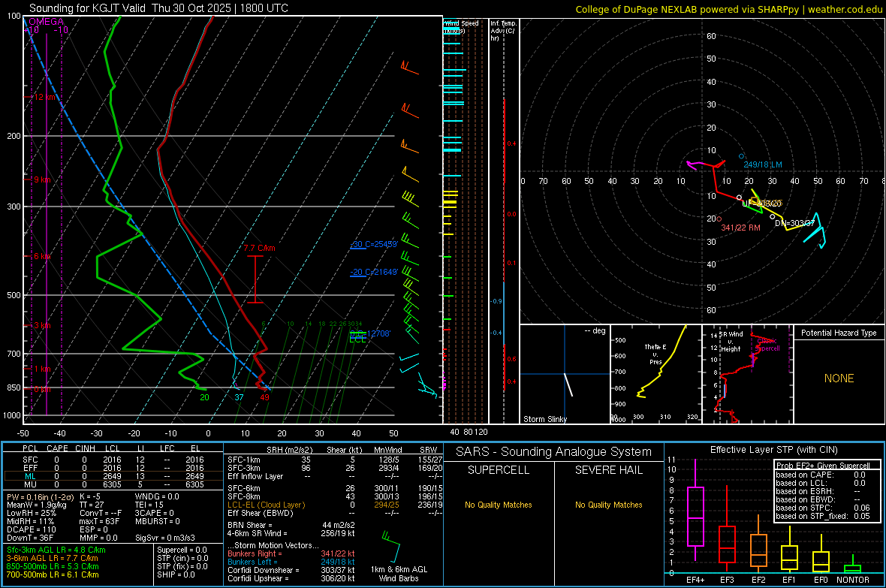Select the highlighted ML parcel row
Screen dimensions: 886x588
click(113, 476)
